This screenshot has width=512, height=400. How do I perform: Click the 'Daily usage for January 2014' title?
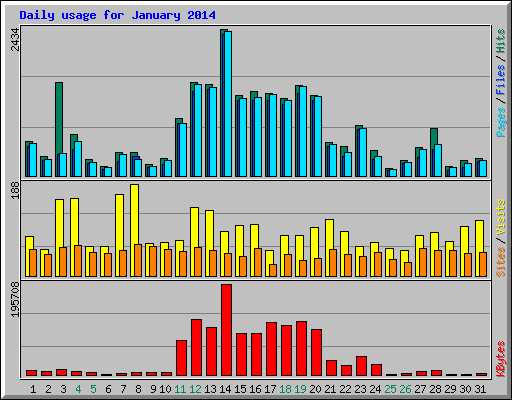point(117,15)
